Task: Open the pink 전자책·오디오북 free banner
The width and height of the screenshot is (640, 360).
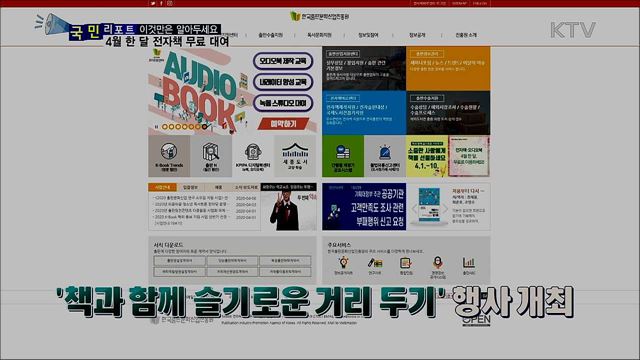Action: coord(469,156)
